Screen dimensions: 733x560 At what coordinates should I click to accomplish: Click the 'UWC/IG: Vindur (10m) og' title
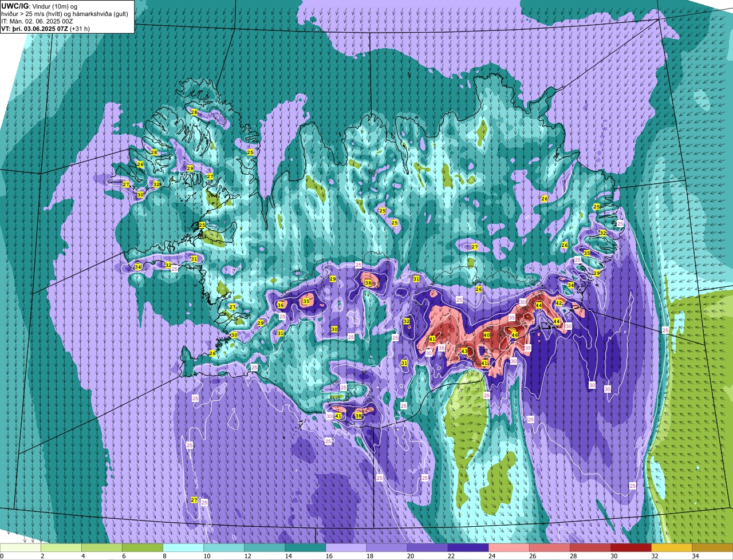40,6
